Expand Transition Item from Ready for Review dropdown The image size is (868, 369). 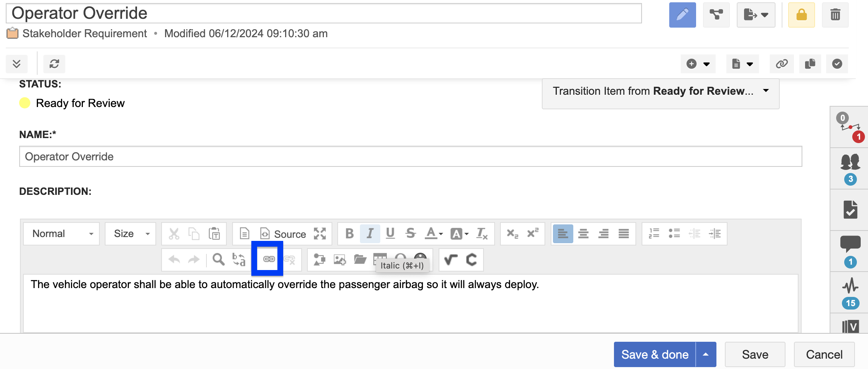click(660, 91)
